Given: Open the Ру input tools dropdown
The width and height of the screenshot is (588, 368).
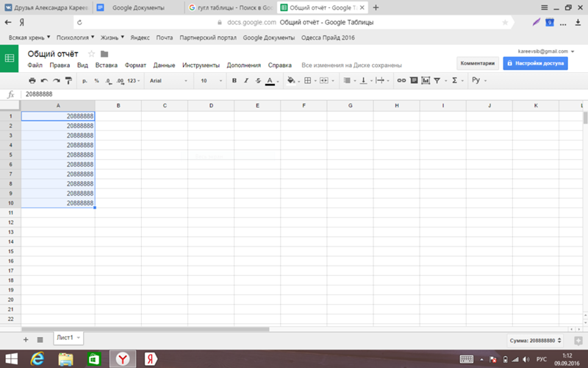Looking at the screenshot, I should (479, 80).
